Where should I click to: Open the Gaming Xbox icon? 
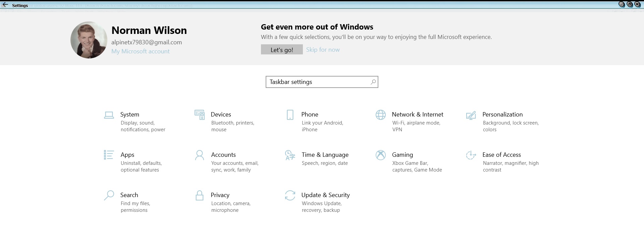[381, 155]
